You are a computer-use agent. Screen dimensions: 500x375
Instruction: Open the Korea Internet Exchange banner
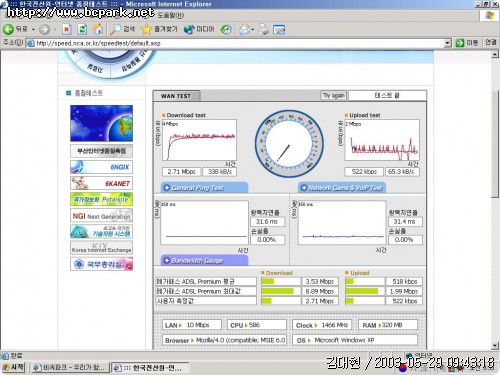click(x=101, y=248)
